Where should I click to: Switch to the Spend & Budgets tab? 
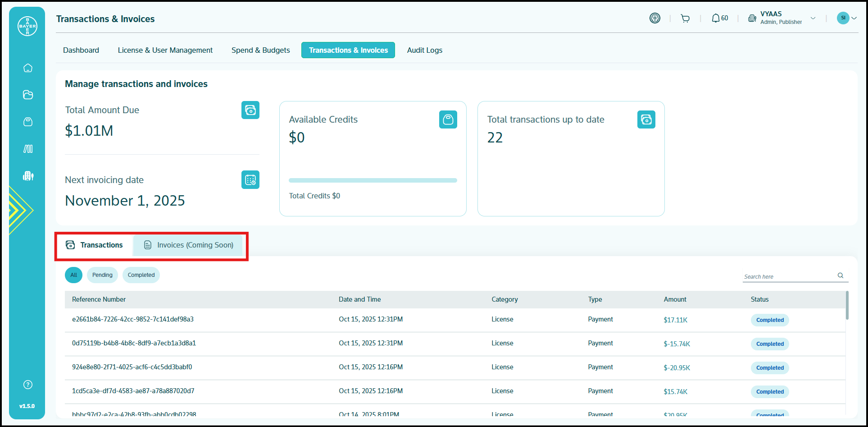(x=260, y=50)
